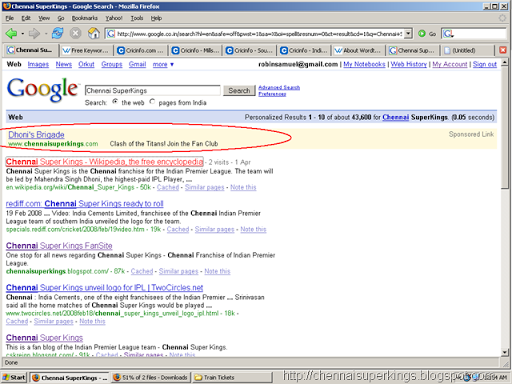This screenshot has width=512, height=384.
Task: Click in the toolbar Google search box
Action: click(x=480, y=33)
